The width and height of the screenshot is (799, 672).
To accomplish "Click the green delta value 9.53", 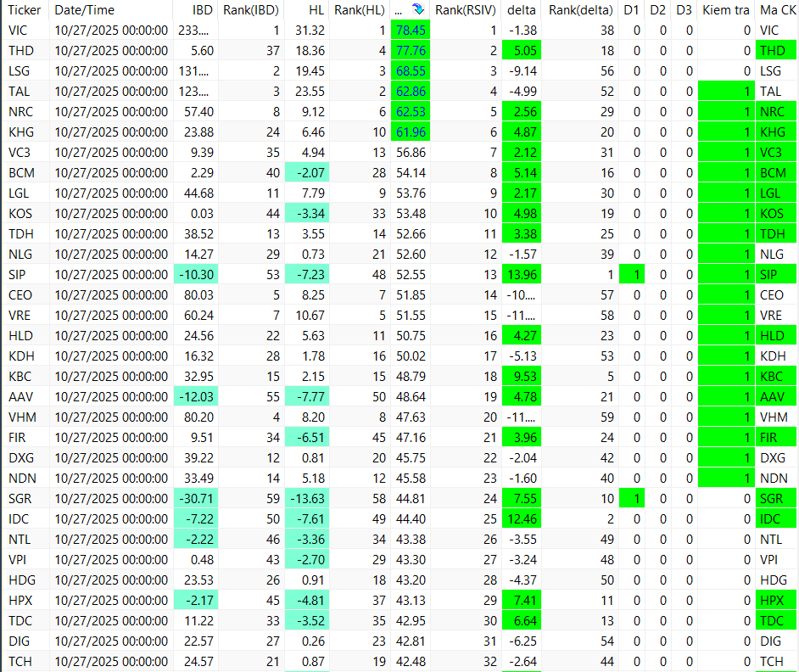I will click(522, 376).
